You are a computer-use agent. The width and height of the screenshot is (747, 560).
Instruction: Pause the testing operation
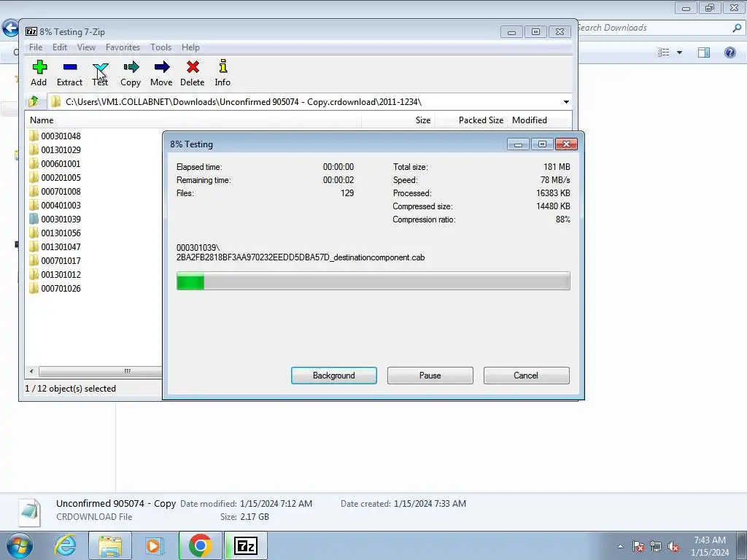[x=430, y=376]
